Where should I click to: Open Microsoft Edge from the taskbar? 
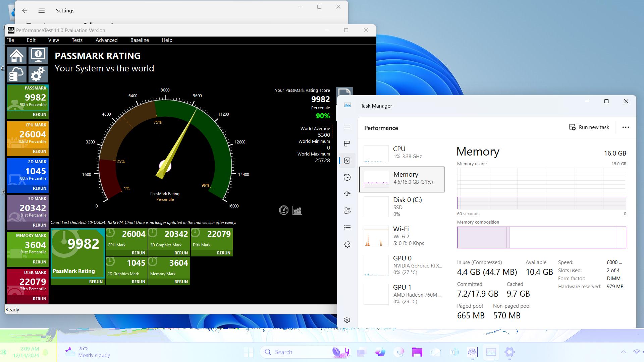399,352
